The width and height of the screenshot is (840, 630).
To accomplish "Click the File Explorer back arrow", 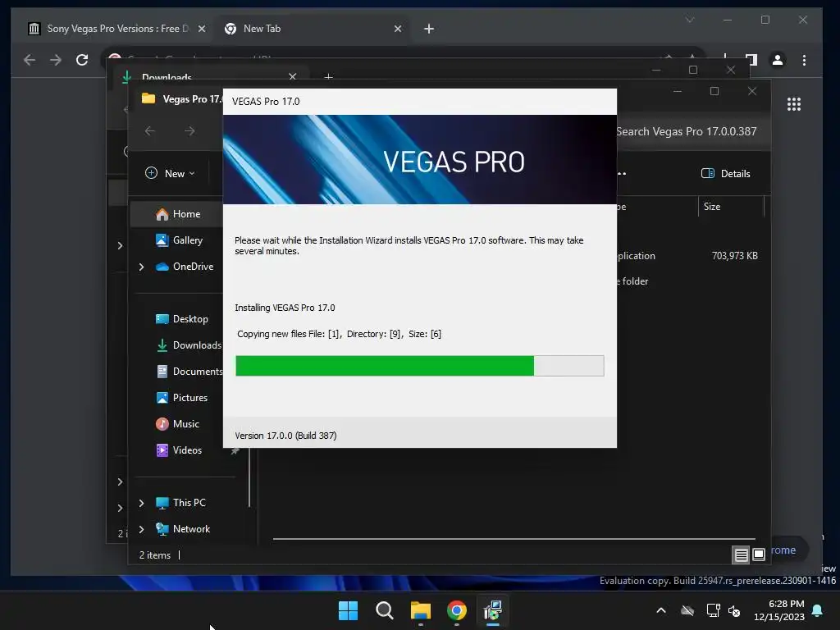I will (150, 131).
